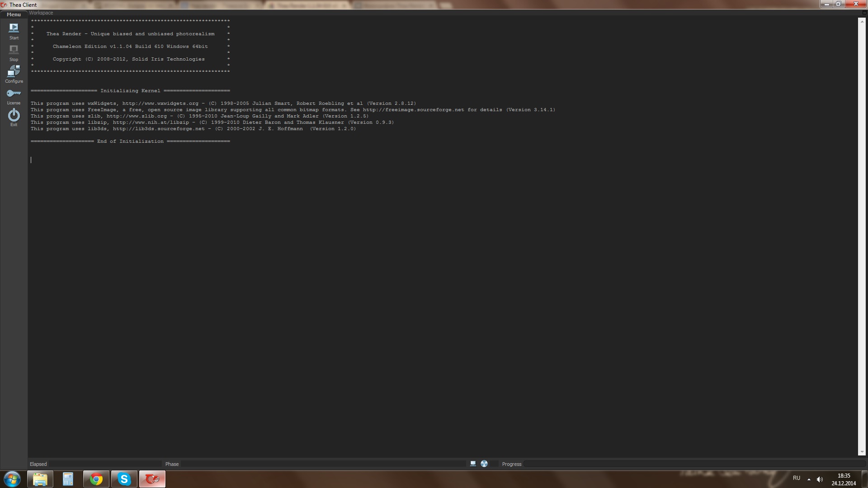
Task: Click the libzip credit line
Action: [212, 122]
